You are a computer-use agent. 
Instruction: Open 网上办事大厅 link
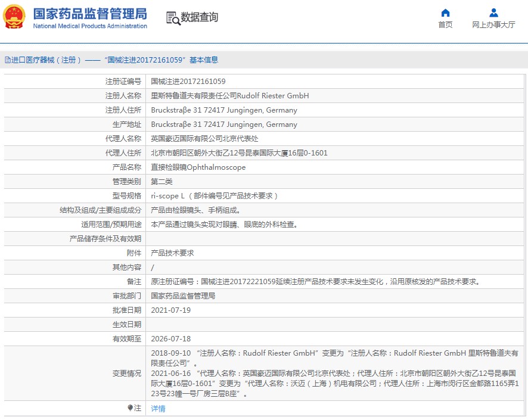tap(493, 24)
